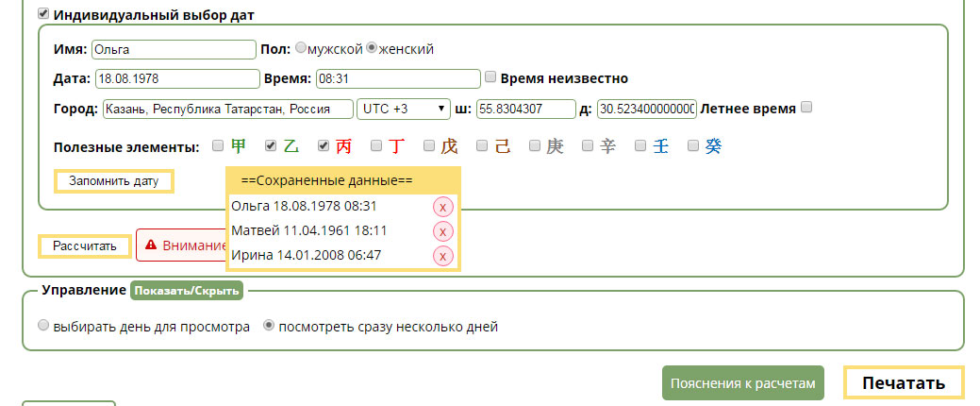Focus the Город input field
Screen dimensions: 980x406
coord(227,109)
